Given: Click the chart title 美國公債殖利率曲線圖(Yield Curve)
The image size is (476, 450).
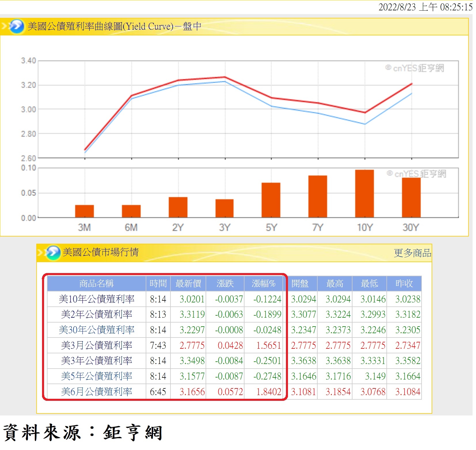Looking at the screenshot, I should click(100, 26).
